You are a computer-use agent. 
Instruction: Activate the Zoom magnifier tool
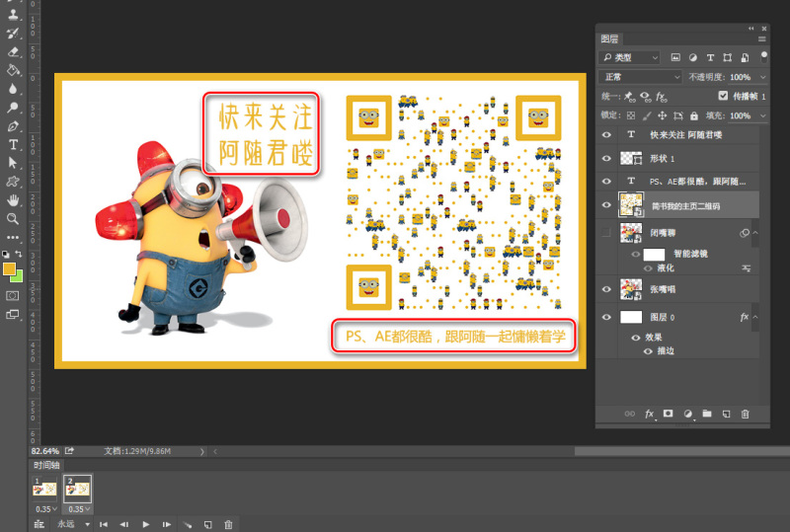point(14,219)
